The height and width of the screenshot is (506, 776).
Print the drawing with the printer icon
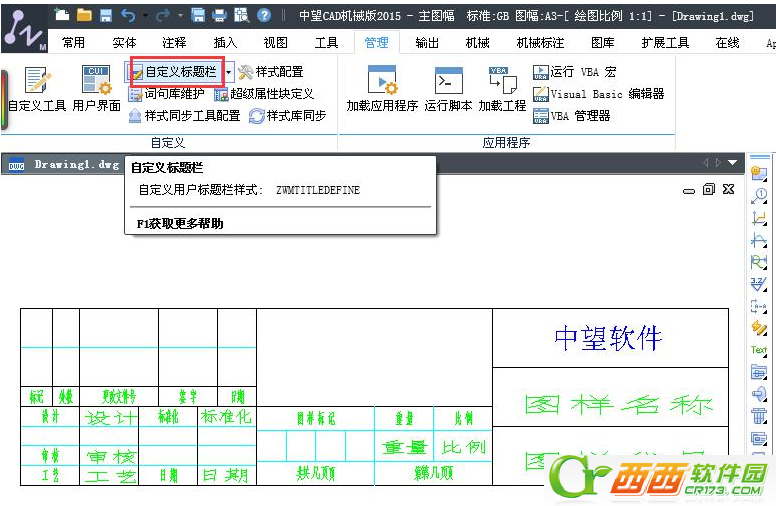pyautogui.click(x=219, y=15)
